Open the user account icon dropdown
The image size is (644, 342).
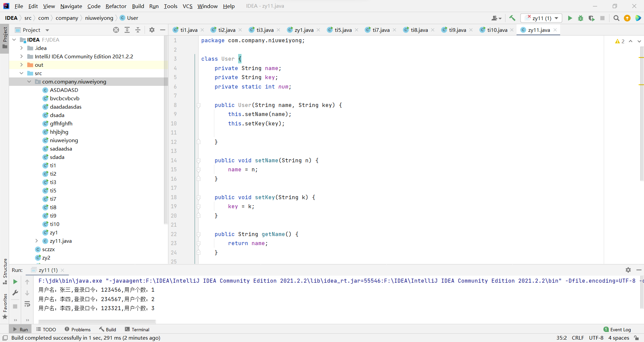coord(496,18)
